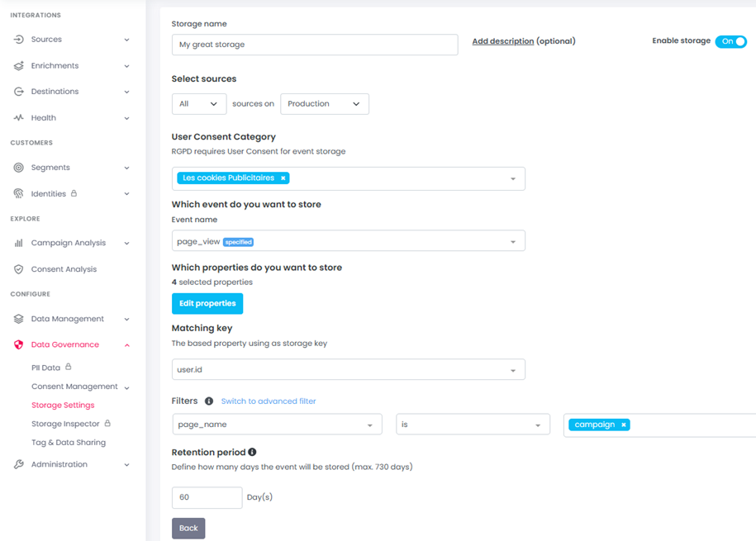This screenshot has height=541, width=756.
Task: Click the Health pulse icon
Action: point(18,118)
